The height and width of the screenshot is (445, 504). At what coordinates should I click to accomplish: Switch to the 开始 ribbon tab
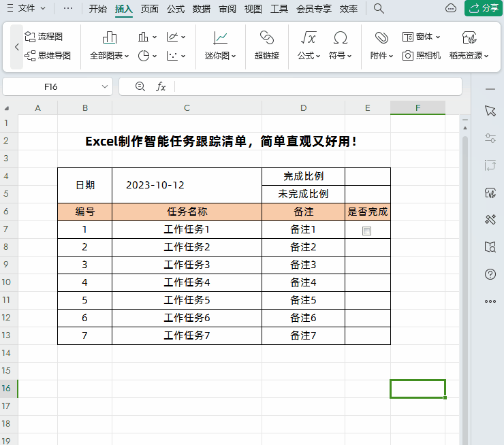pyautogui.click(x=97, y=9)
